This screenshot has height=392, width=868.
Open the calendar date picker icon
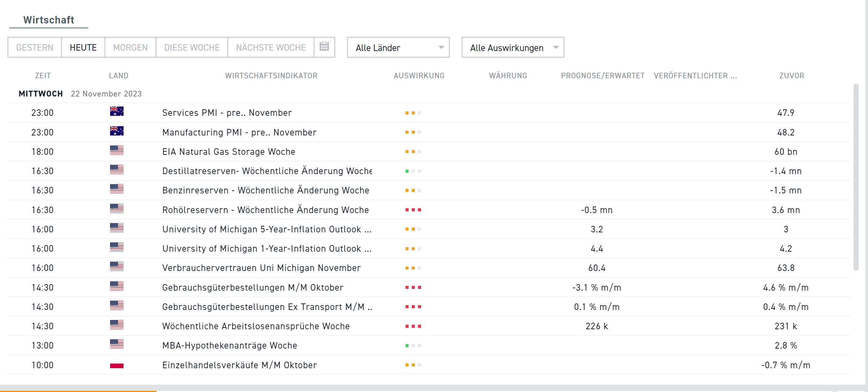[x=324, y=47]
